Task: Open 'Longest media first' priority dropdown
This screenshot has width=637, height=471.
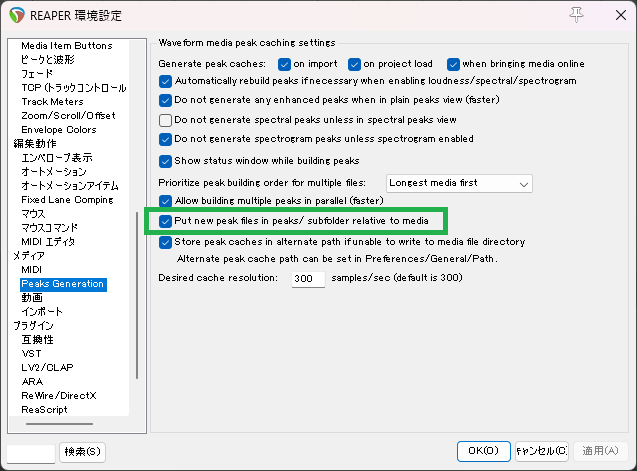Action: point(459,183)
